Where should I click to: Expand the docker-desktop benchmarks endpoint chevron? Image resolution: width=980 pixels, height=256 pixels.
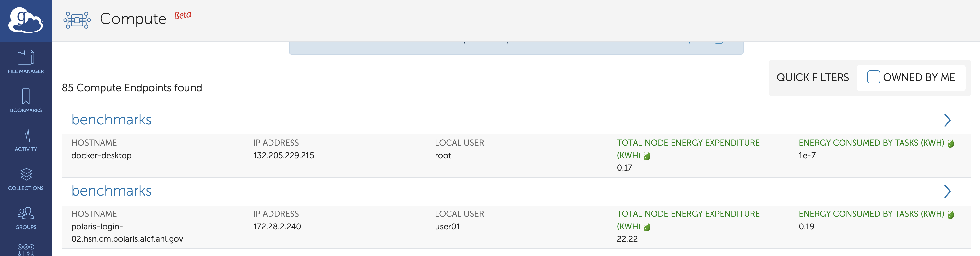(947, 121)
